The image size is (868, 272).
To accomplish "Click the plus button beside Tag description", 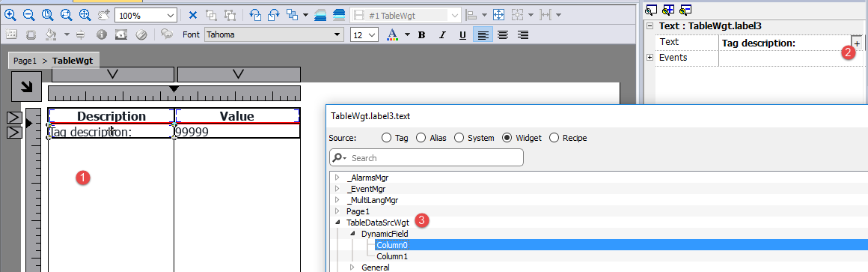I will [x=856, y=43].
